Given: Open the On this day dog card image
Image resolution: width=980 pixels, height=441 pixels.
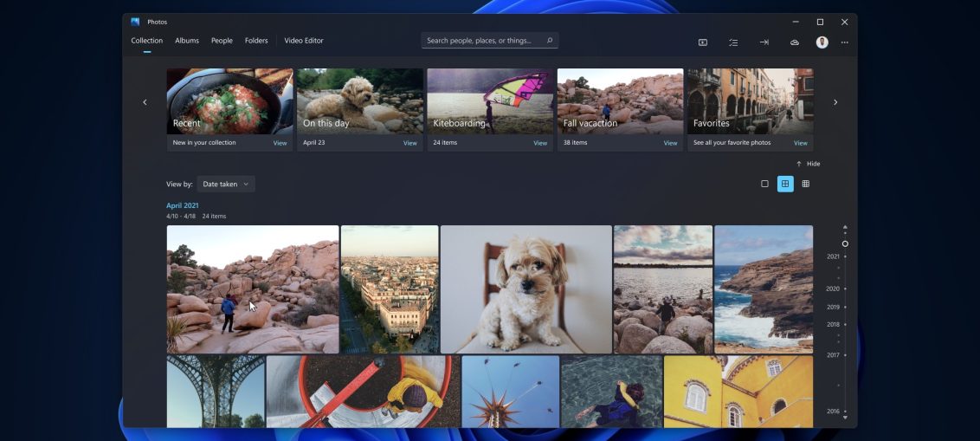Looking at the screenshot, I should [360, 101].
